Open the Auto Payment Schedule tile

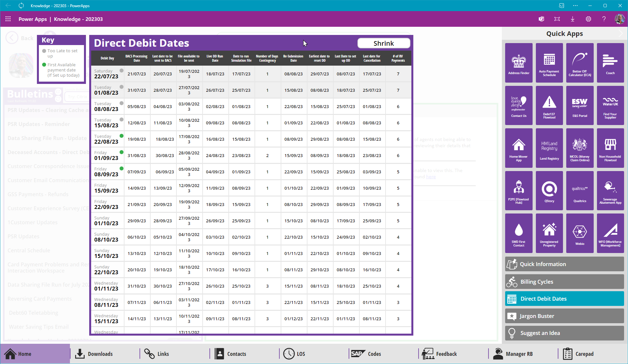[x=549, y=63]
